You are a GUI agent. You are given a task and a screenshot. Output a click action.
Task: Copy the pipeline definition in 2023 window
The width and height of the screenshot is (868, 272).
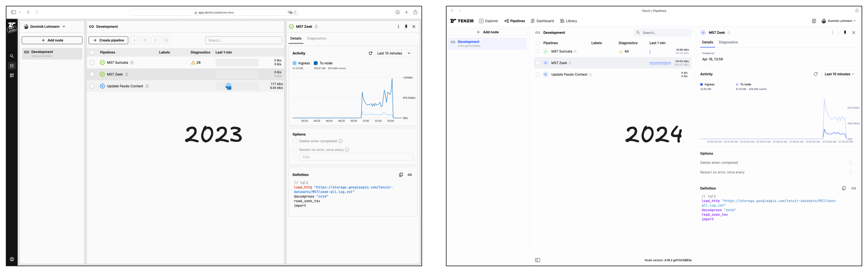(401, 175)
